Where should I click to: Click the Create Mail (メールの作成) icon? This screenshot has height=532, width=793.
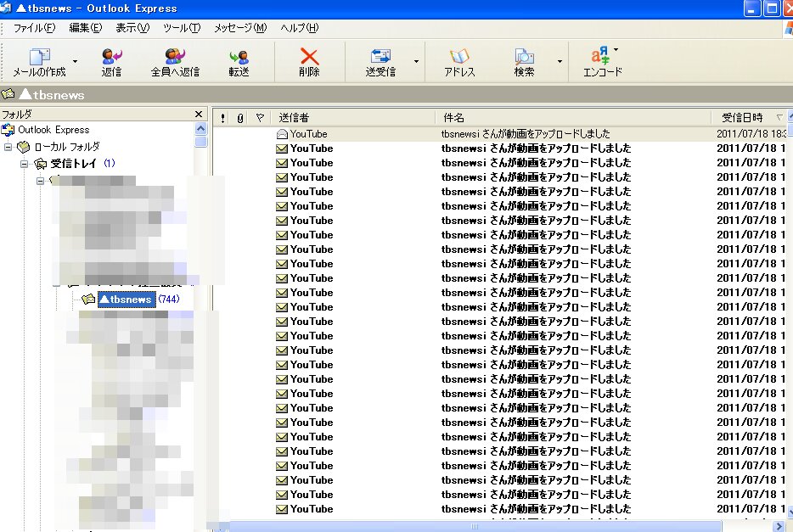(39, 57)
